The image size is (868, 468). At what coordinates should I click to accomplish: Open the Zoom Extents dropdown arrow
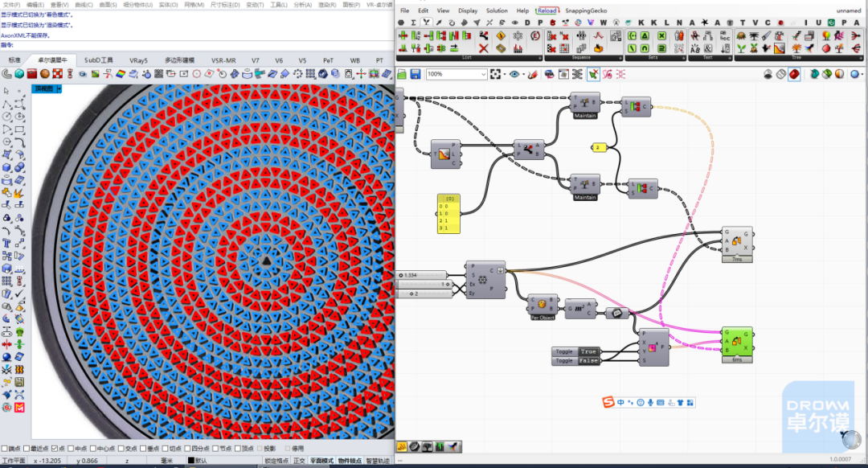point(505,74)
